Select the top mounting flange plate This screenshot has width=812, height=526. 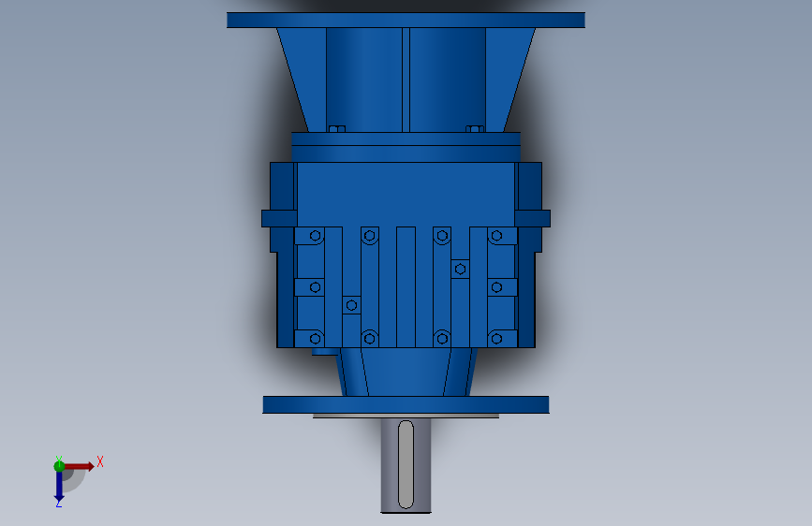[x=406, y=21]
